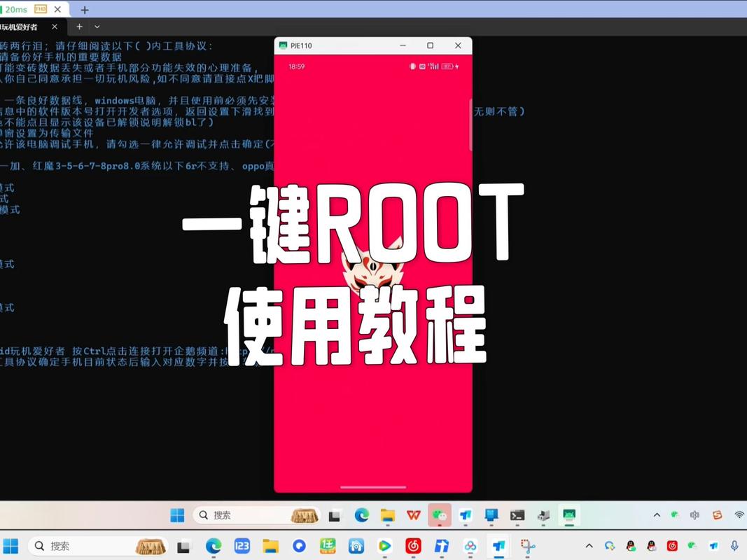Open the tab list dropdown arrow
The image size is (747, 560).
coord(97,27)
